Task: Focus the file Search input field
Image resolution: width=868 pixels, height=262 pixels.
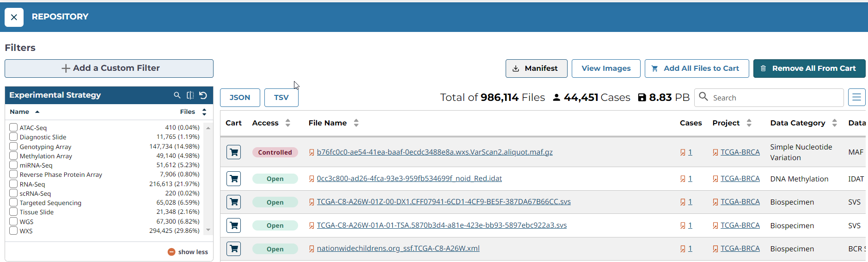Action: (x=776, y=98)
